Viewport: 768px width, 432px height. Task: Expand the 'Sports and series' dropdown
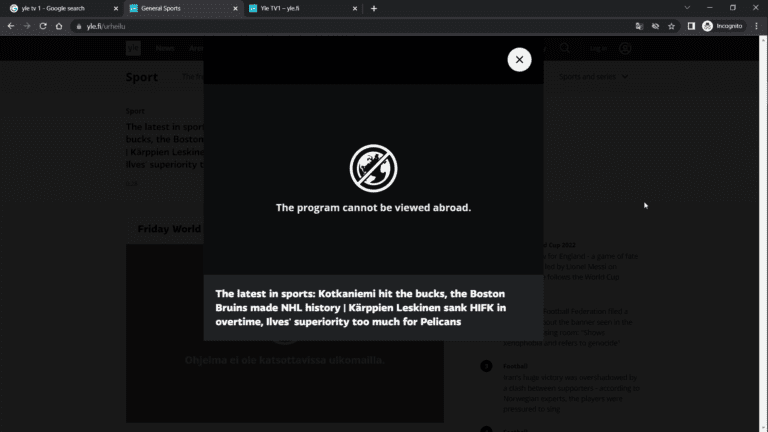[x=593, y=76]
